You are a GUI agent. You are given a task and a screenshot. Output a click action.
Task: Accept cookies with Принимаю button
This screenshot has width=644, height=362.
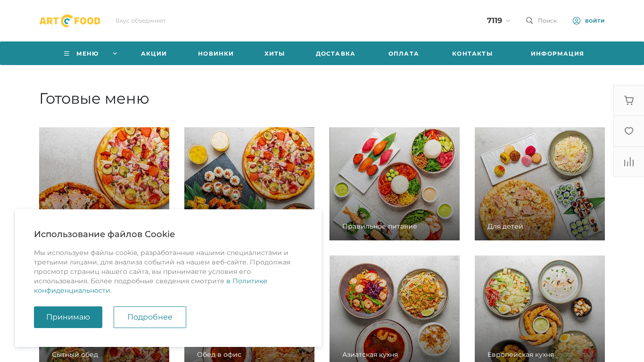point(68,317)
